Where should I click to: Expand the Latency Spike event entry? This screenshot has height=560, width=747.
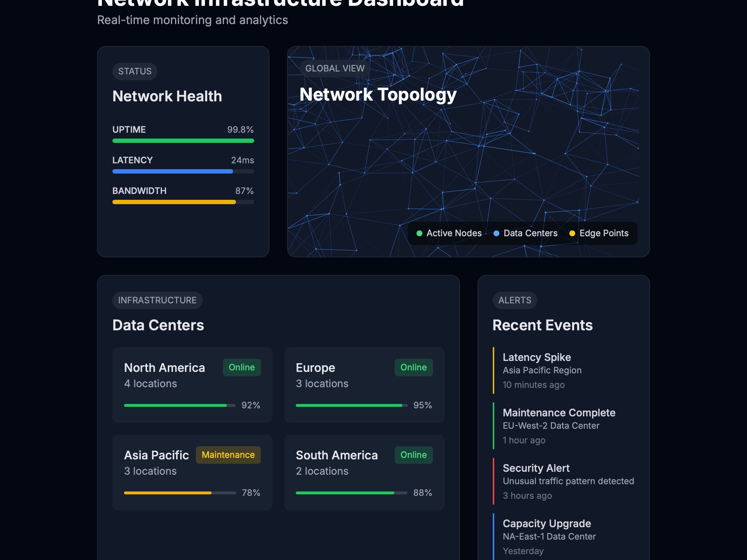point(537,357)
